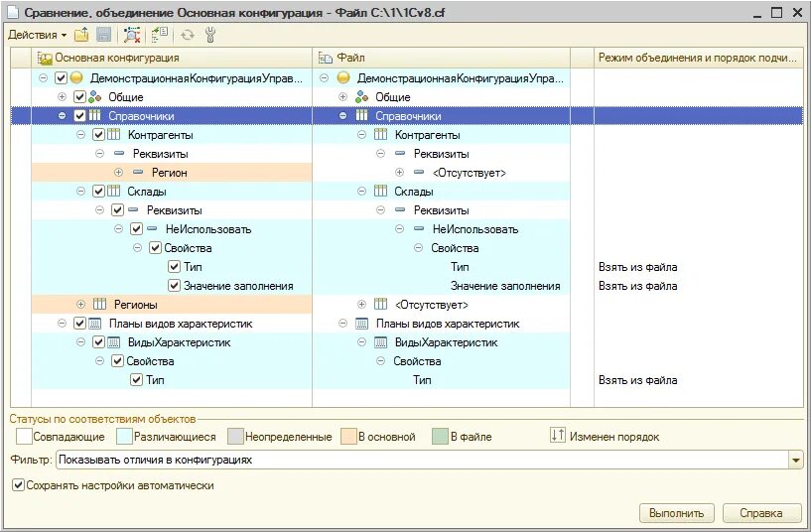Click the Выполнить button
The width and height of the screenshot is (811, 532).
(677, 513)
